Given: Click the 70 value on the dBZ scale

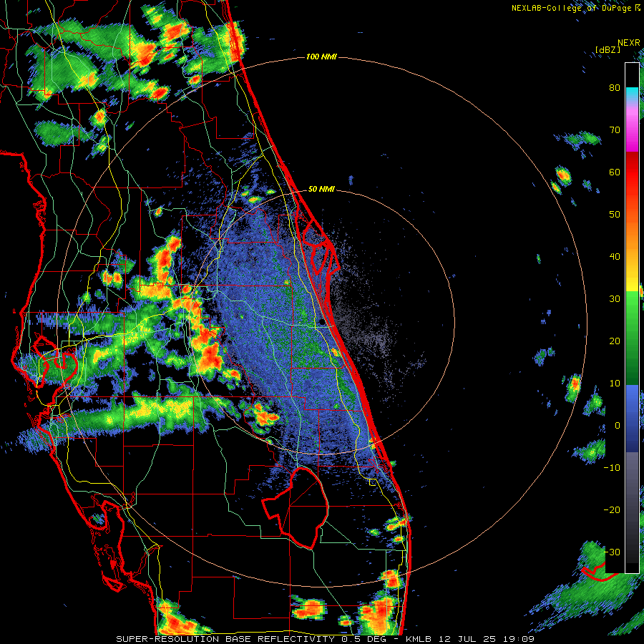Looking at the screenshot, I should click(x=615, y=130).
